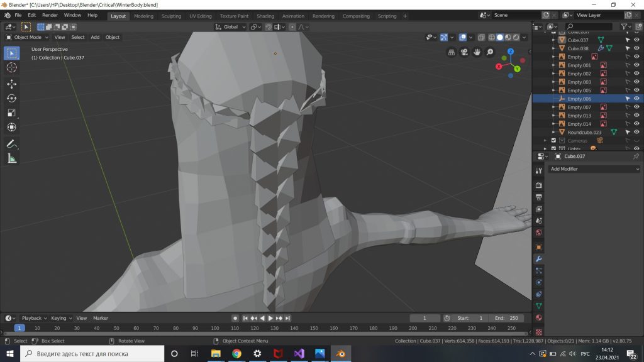Toggle visibility of Roundcube.023 in outliner
This screenshot has width=644, height=362.
636,132
